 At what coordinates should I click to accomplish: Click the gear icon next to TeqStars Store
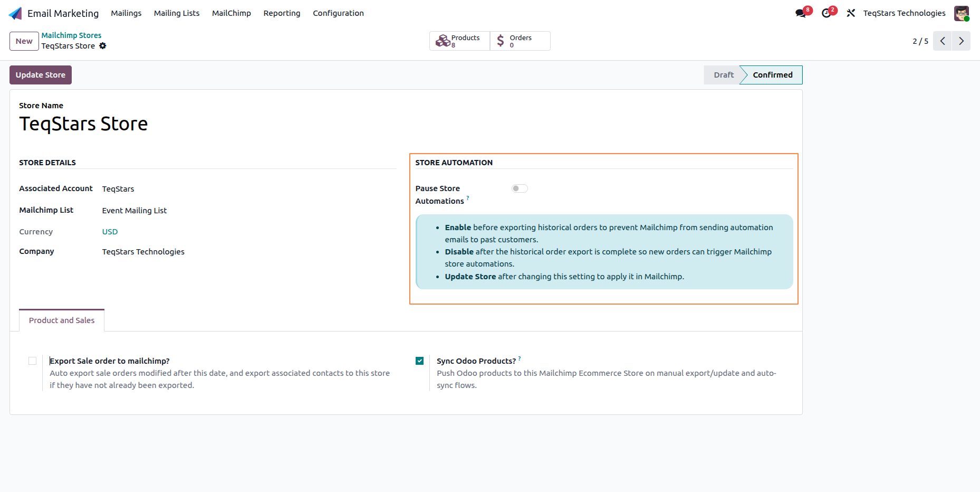(103, 46)
